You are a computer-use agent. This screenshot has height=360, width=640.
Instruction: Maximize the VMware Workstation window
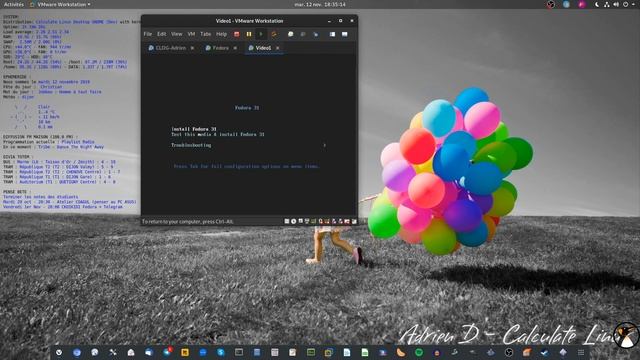click(340, 21)
